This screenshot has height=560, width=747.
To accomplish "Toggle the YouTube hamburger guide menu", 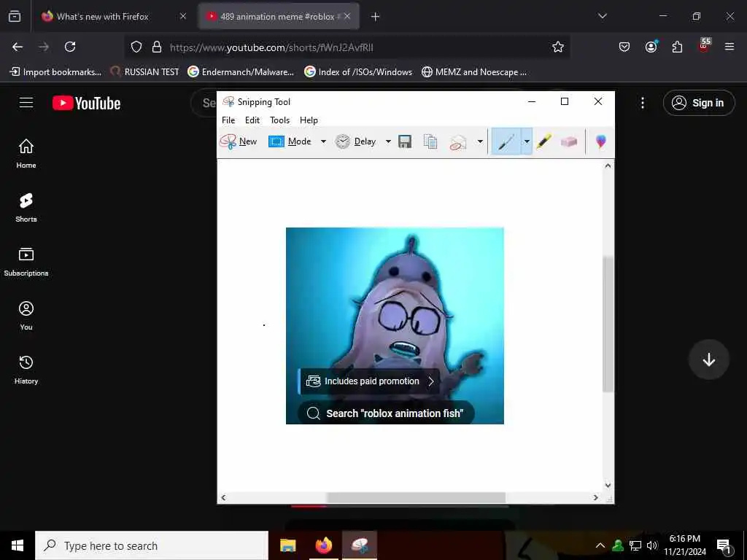I will 26,103.
